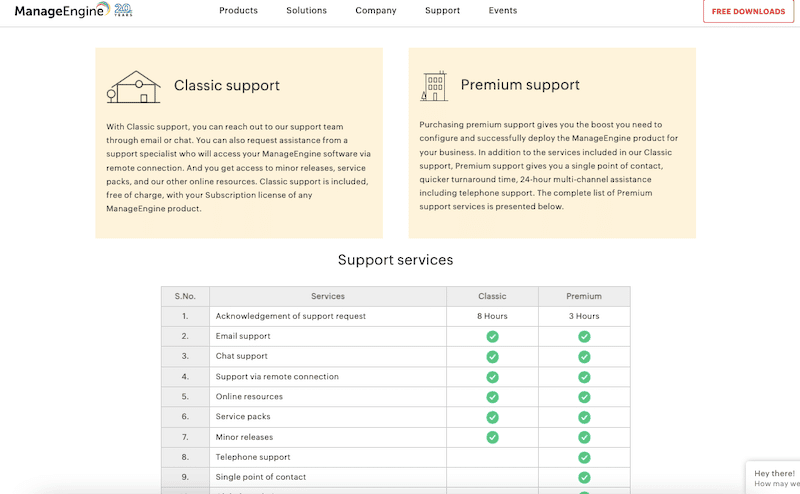Click the Premium support description paragraph
Viewport: 800px width, 494px height.
pyautogui.click(x=548, y=165)
